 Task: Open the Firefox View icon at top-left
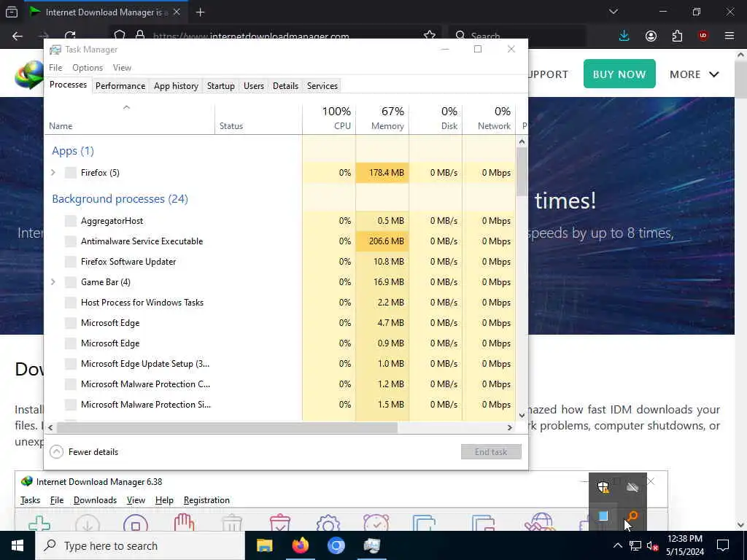(x=12, y=12)
